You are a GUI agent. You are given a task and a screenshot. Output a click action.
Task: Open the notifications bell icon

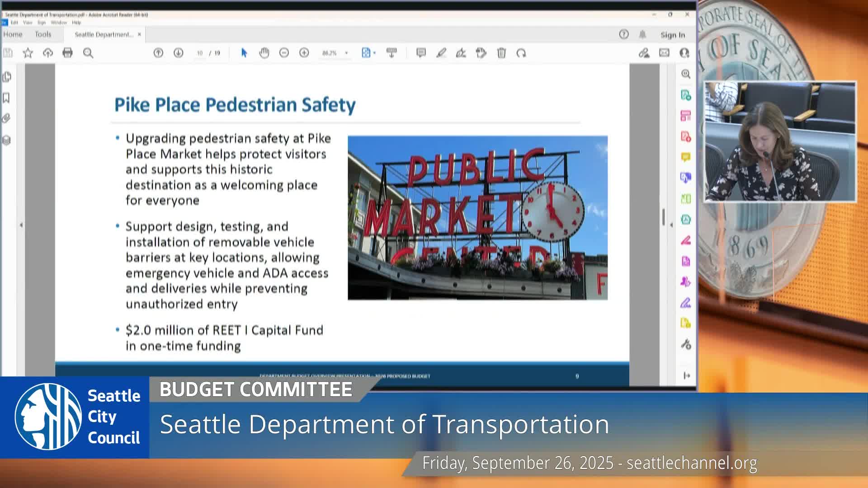642,34
